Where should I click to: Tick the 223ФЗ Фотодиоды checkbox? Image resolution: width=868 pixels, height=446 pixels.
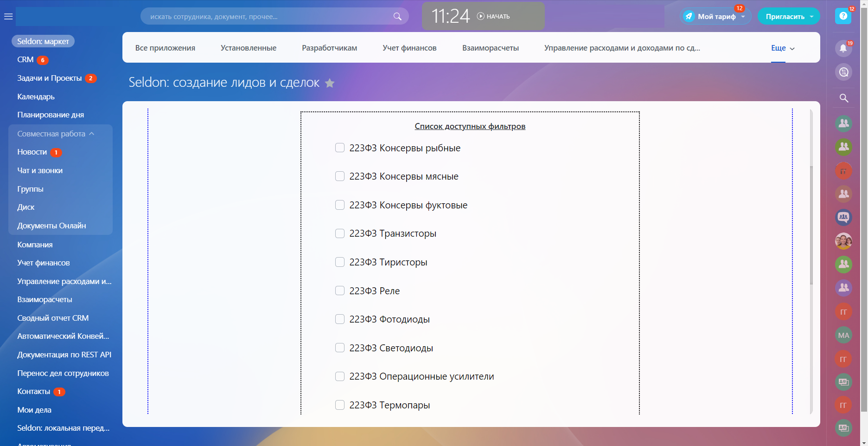point(340,319)
